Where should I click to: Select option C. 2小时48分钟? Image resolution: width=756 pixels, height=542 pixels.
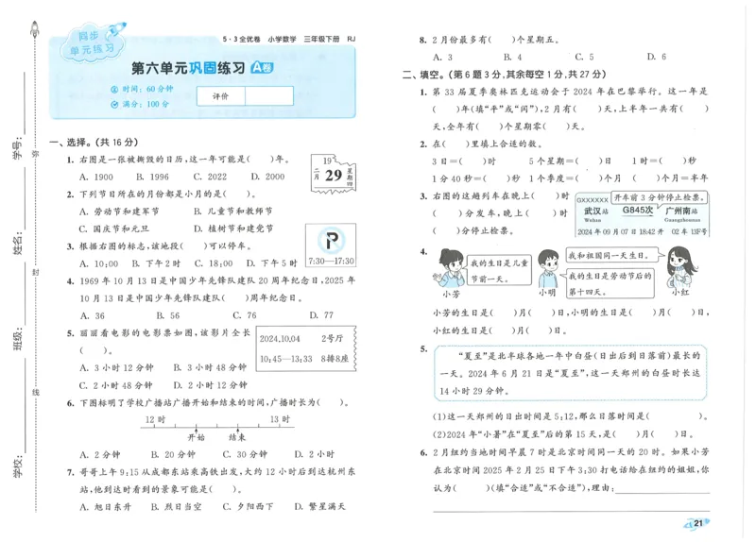click(x=115, y=385)
